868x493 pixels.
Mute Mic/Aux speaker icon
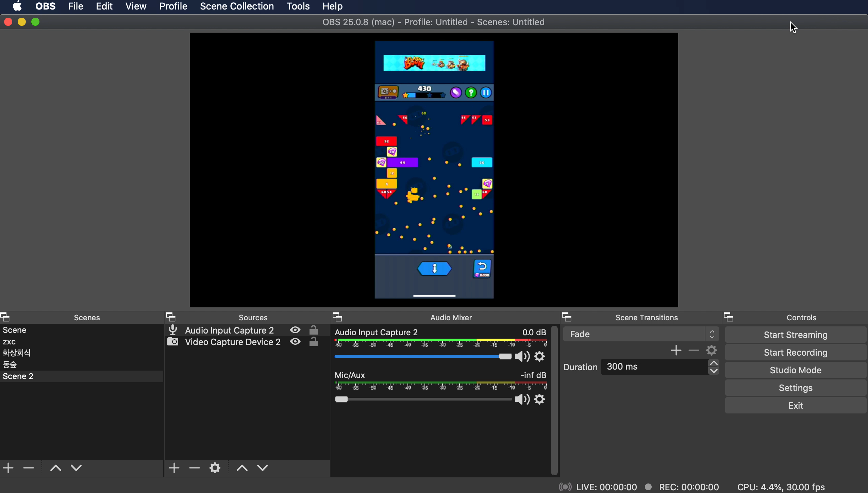(x=522, y=399)
